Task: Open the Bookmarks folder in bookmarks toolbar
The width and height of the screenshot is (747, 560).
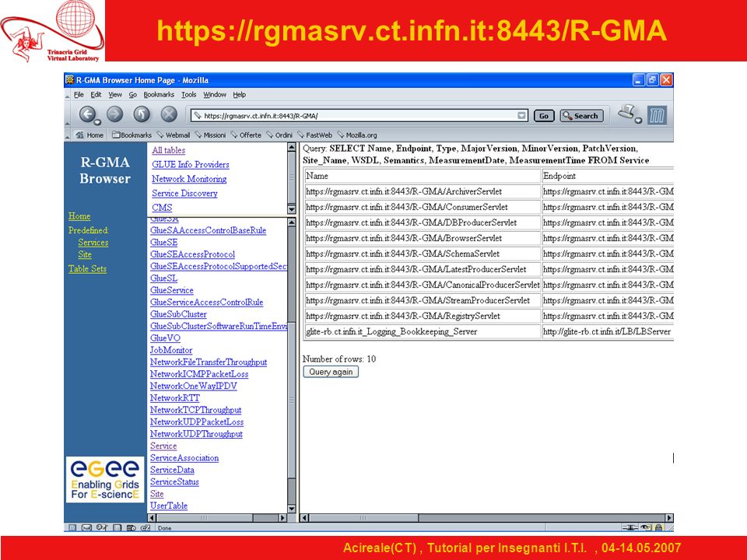Action: tap(132, 135)
